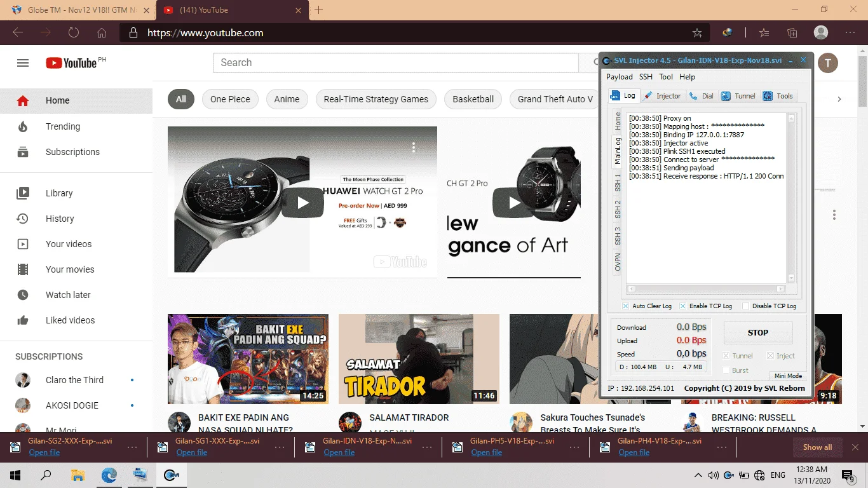Open Tool menu in SVL Injector

point(666,77)
